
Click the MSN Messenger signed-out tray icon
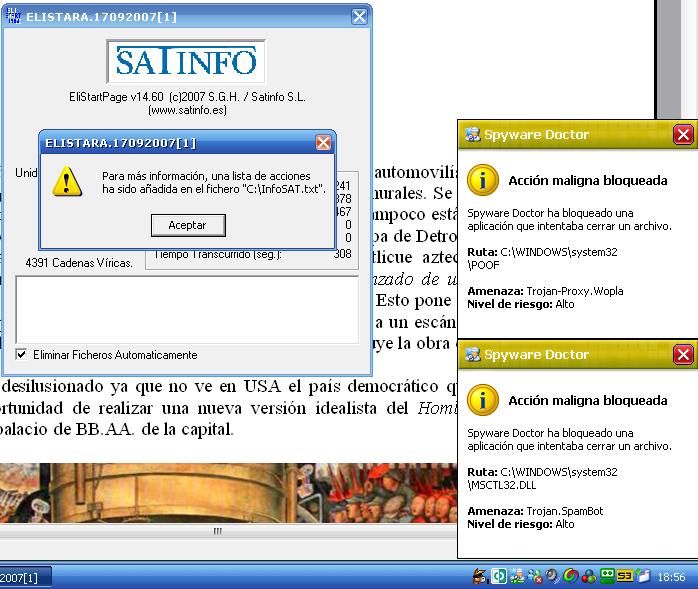(535, 577)
